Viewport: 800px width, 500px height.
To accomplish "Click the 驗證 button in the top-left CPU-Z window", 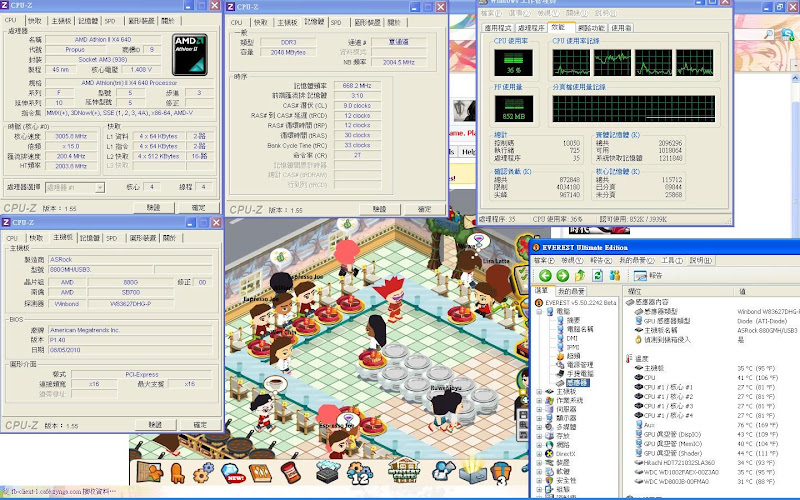I will pyautogui.click(x=153, y=208).
